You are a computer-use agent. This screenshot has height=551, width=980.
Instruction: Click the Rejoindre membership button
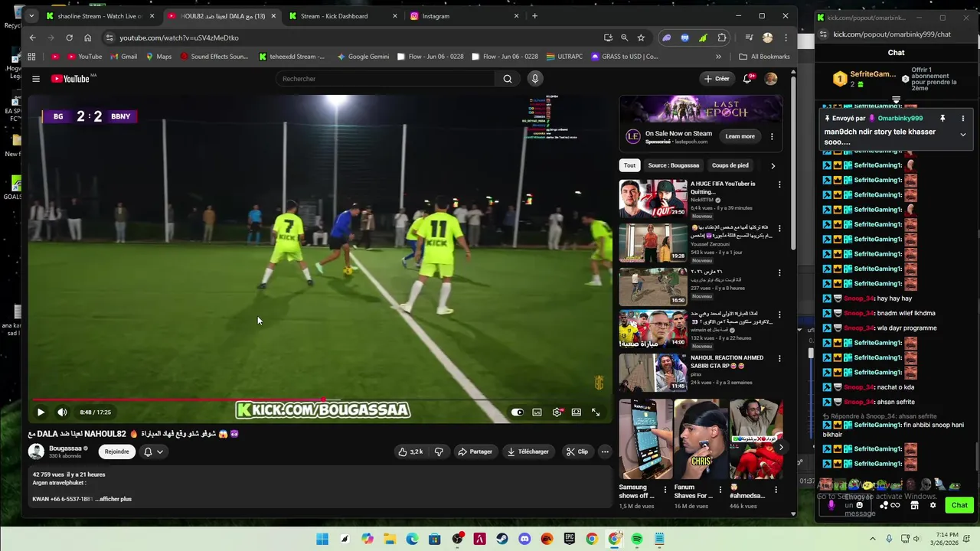[x=116, y=452]
